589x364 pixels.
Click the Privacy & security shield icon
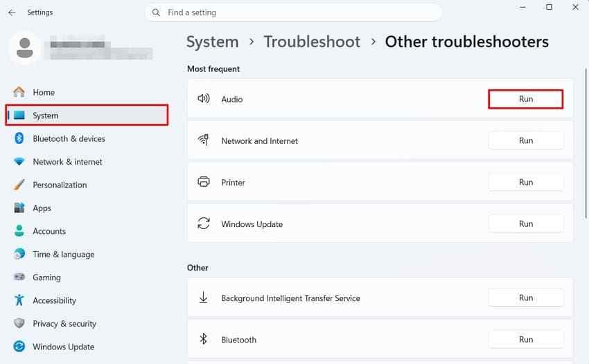(19, 323)
